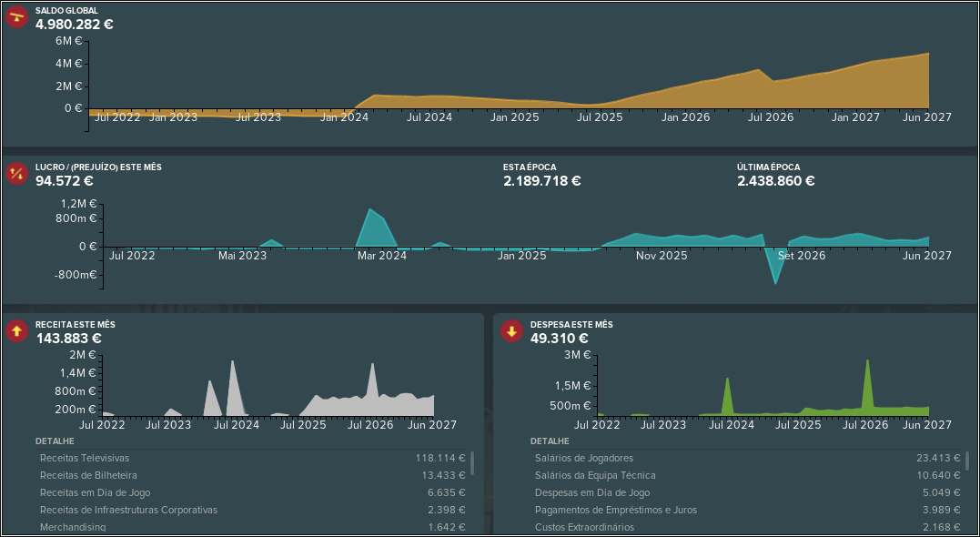
Task: Click the Despesa Este Mês value 49.310 €
Action: point(560,339)
